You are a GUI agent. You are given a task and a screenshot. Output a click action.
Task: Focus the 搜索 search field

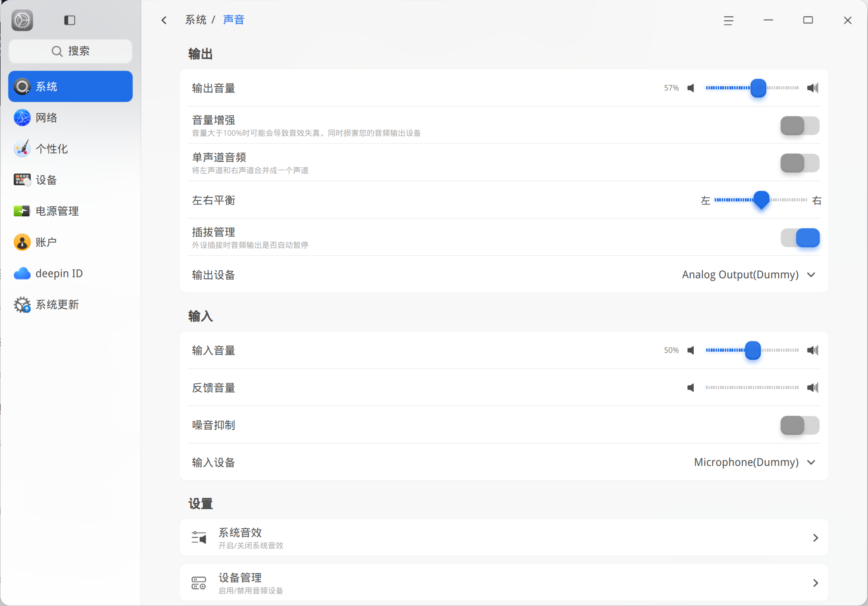pos(70,51)
